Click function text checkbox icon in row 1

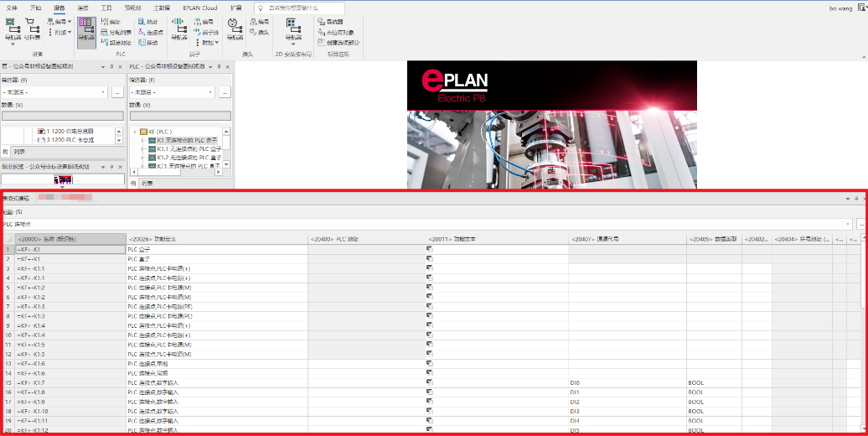pos(429,249)
